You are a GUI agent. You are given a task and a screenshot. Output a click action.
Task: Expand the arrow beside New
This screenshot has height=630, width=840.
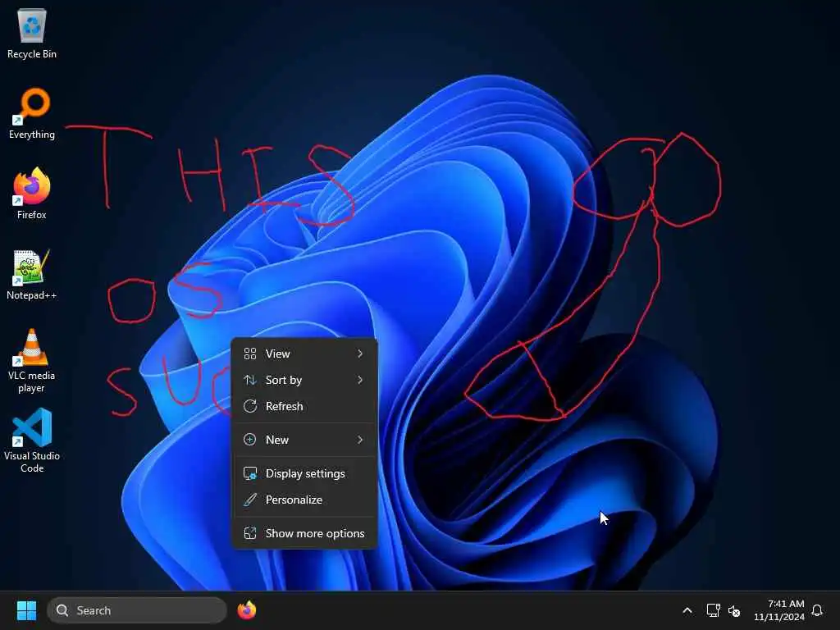(x=360, y=440)
